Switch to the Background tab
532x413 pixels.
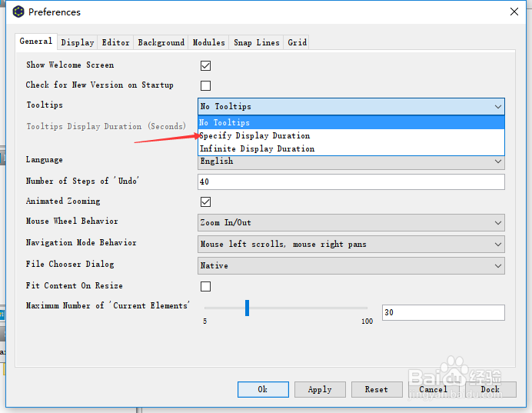[161, 42]
